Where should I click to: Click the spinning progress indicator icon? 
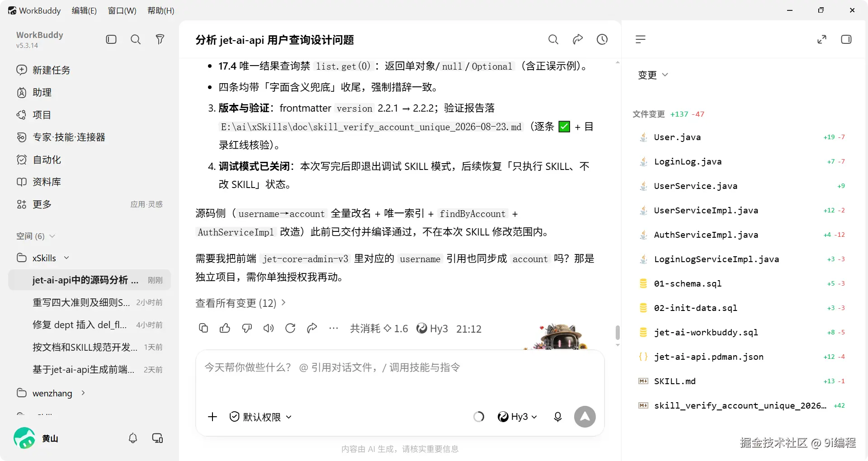pos(479,417)
